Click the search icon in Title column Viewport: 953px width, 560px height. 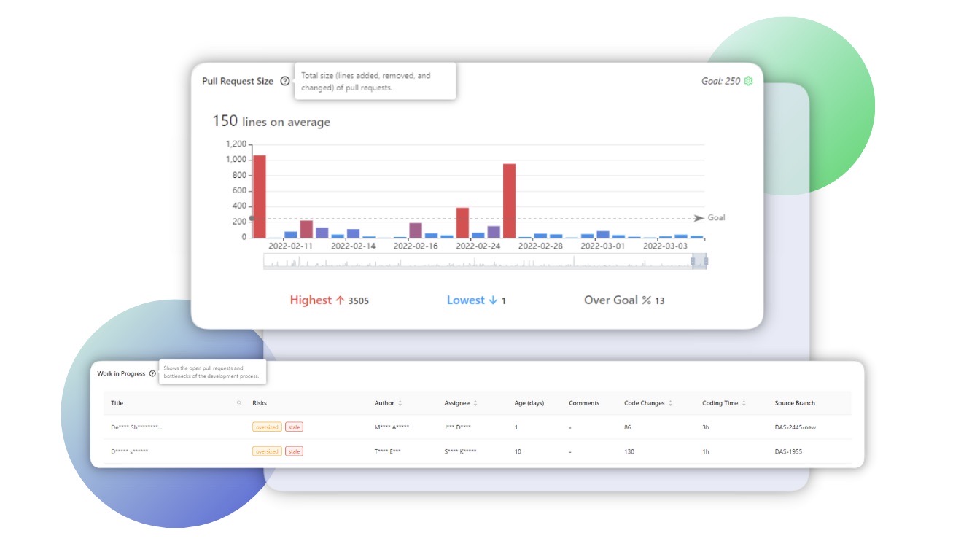pyautogui.click(x=239, y=403)
